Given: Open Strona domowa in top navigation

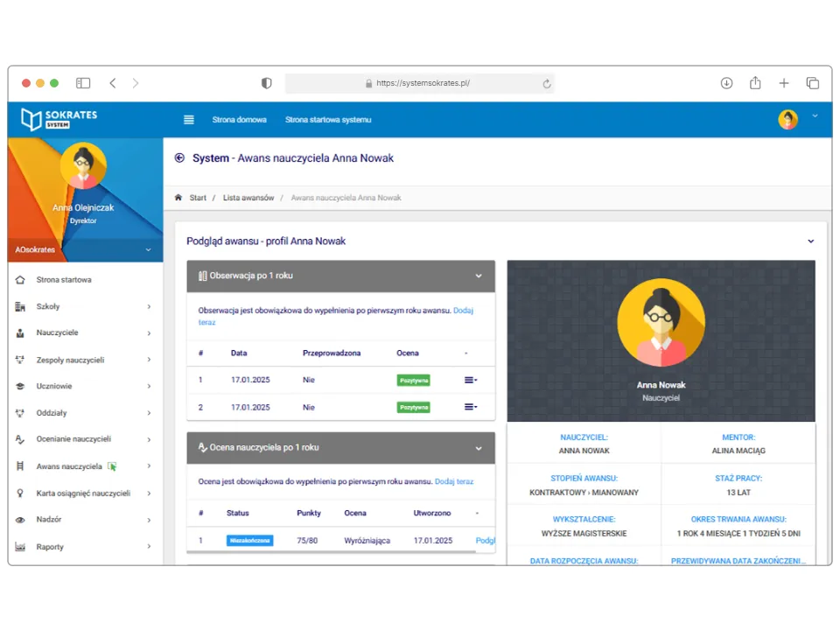Looking at the screenshot, I should point(239,120).
